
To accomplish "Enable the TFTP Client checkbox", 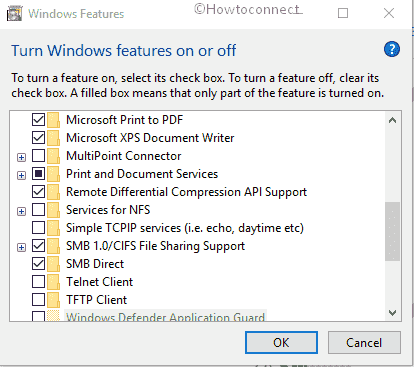I will click(x=38, y=299).
